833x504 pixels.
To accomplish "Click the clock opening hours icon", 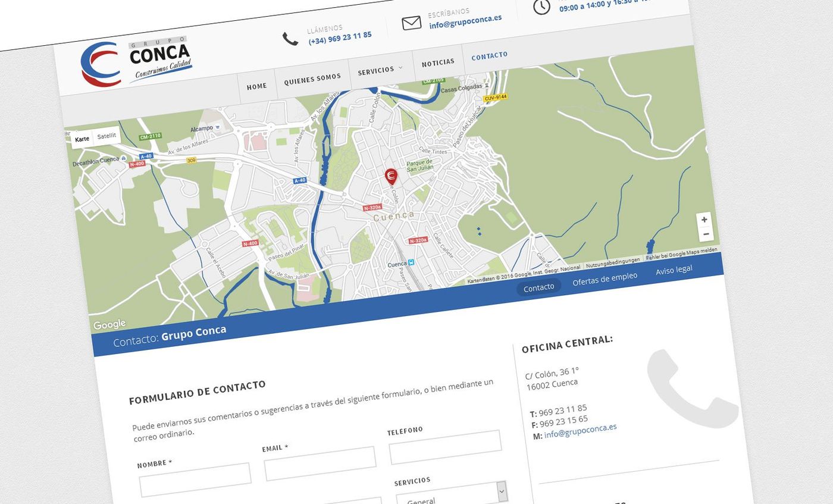I will point(541,7).
